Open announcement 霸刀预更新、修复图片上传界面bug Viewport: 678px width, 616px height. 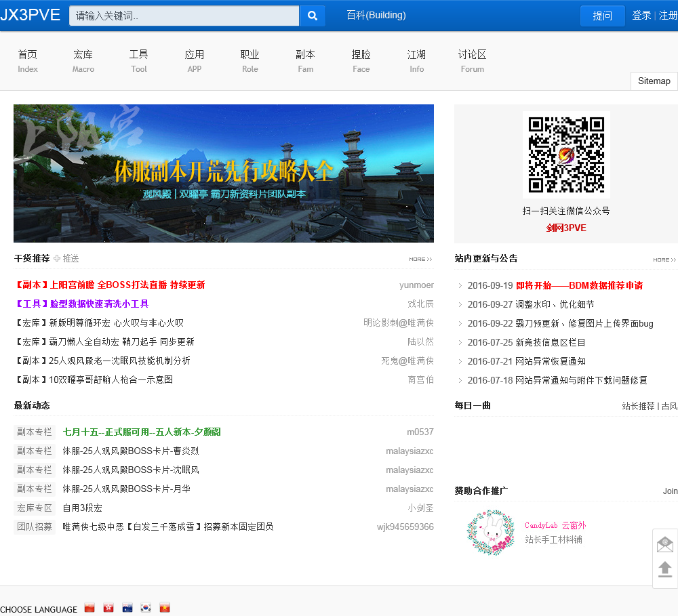584,323
